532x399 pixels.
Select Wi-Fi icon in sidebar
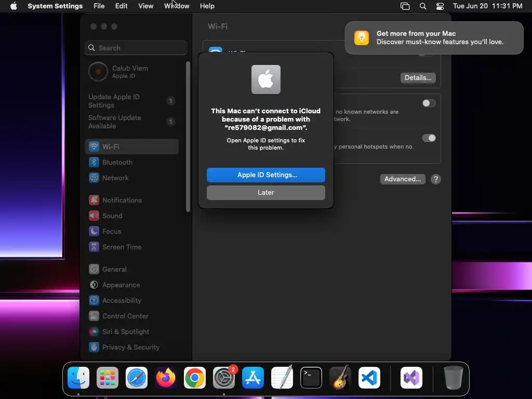[x=94, y=147]
